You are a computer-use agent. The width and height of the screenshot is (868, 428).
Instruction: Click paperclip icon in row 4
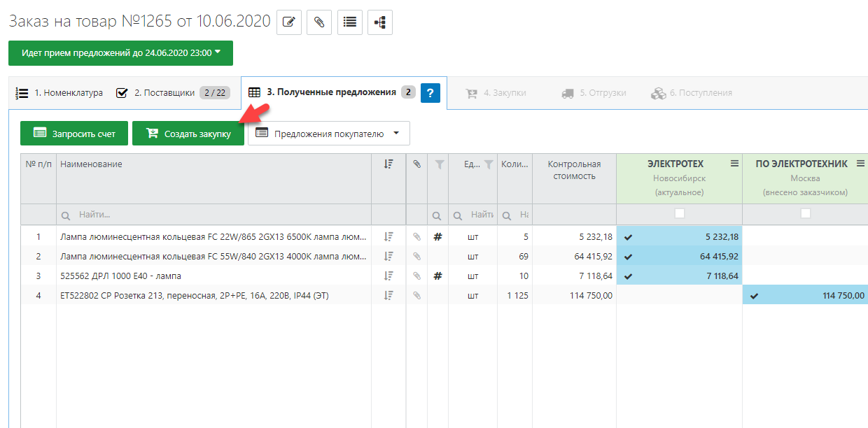(x=416, y=296)
